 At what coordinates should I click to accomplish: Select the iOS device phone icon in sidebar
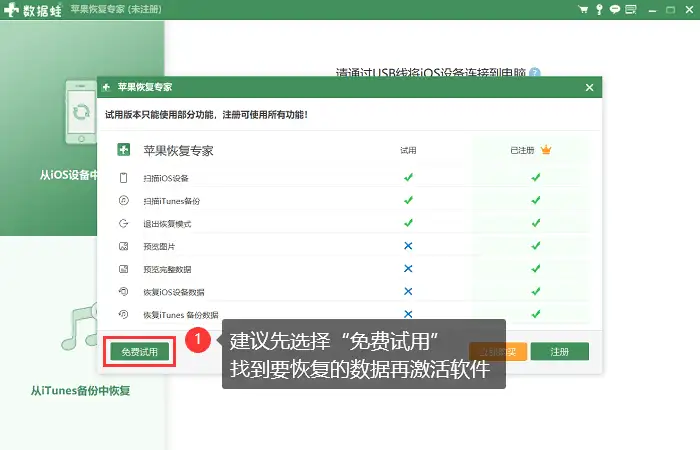pos(81,112)
